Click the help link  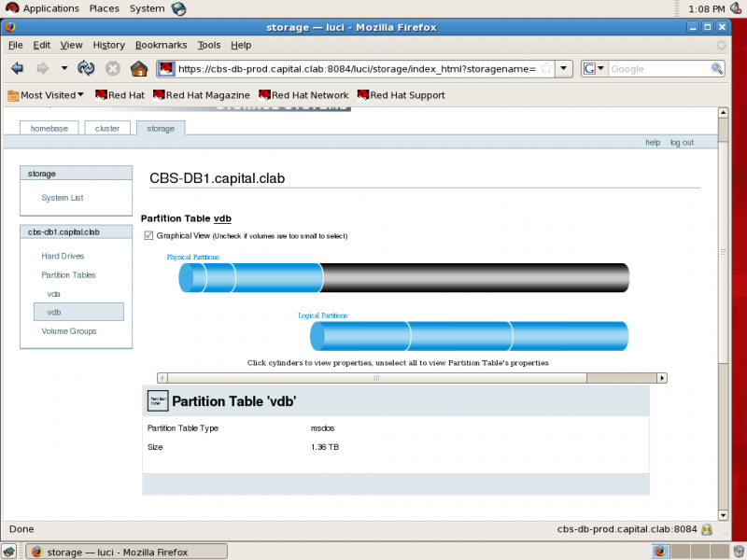(653, 143)
